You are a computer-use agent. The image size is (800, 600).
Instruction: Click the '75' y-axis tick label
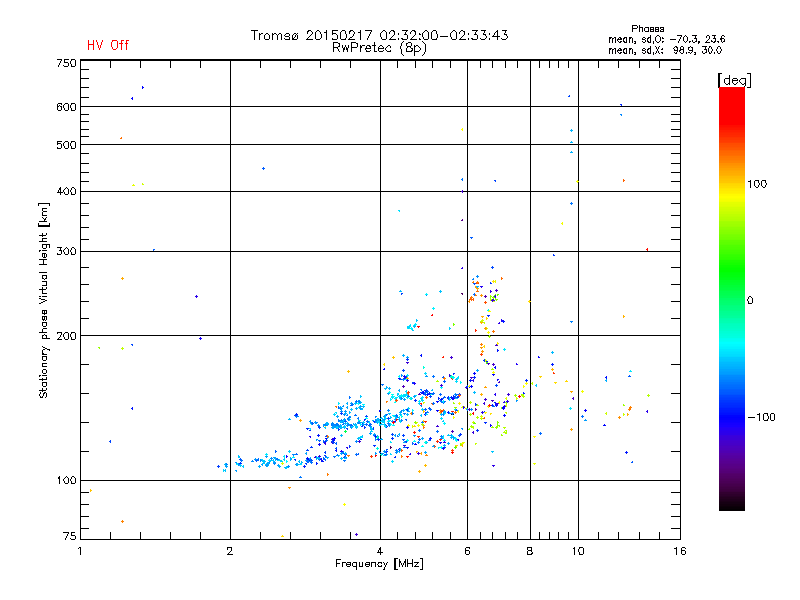[70, 536]
